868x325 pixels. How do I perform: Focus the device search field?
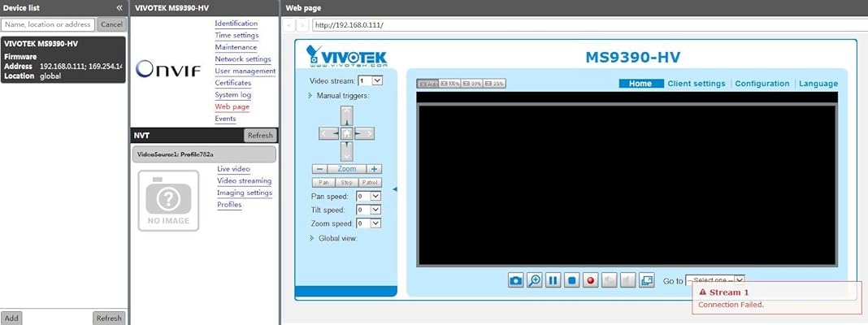[x=48, y=24]
